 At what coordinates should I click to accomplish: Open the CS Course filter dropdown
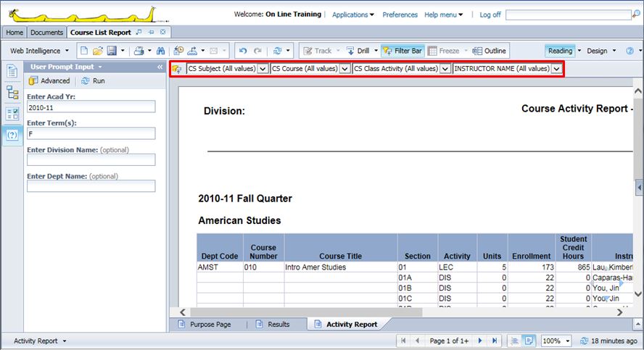click(x=345, y=69)
